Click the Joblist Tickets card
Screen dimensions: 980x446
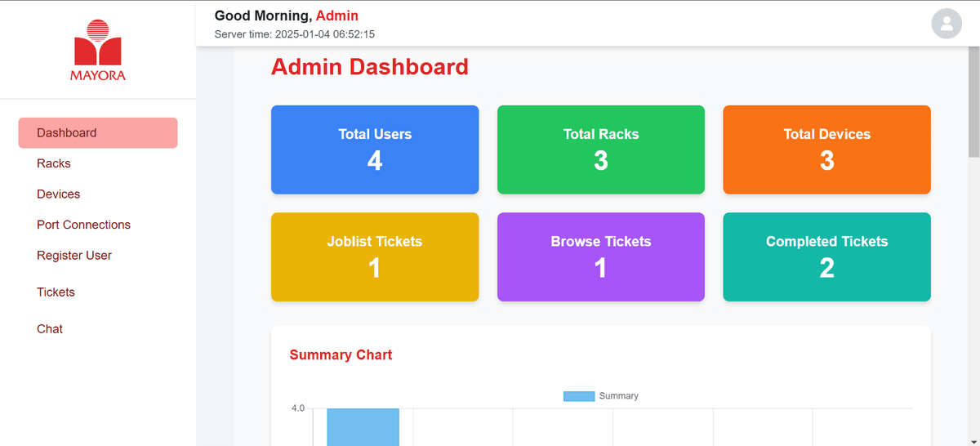(375, 256)
